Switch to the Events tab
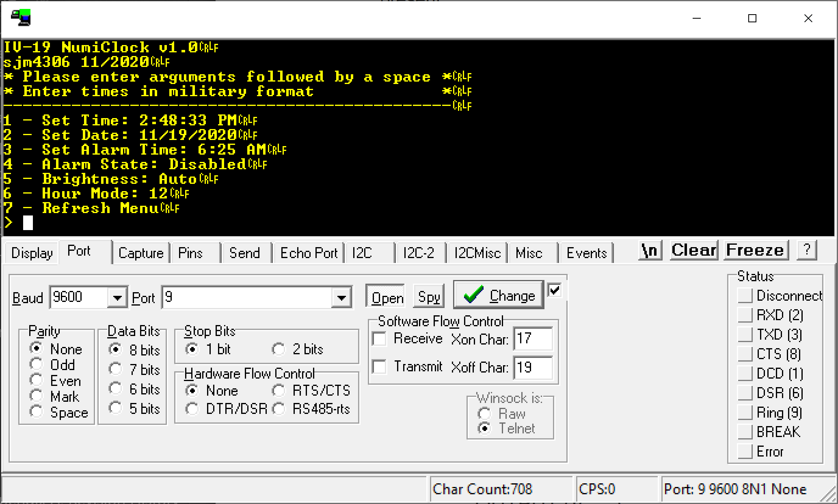Image resolution: width=838 pixels, height=504 pixels. (x=586, y=253)
